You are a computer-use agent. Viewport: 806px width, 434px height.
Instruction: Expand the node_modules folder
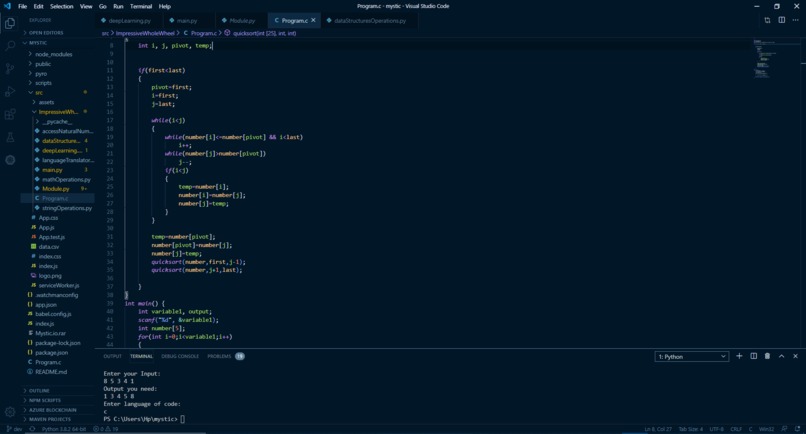pos(53,54)
